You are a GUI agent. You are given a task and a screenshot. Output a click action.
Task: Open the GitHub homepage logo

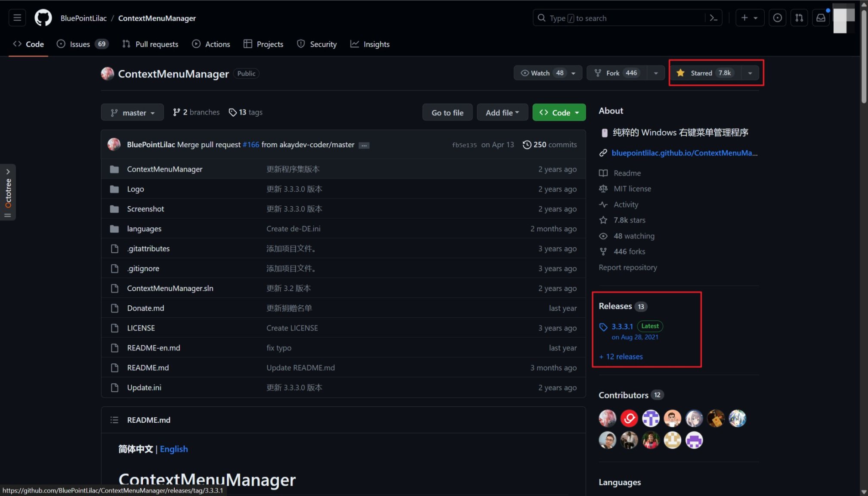[43, 18]
